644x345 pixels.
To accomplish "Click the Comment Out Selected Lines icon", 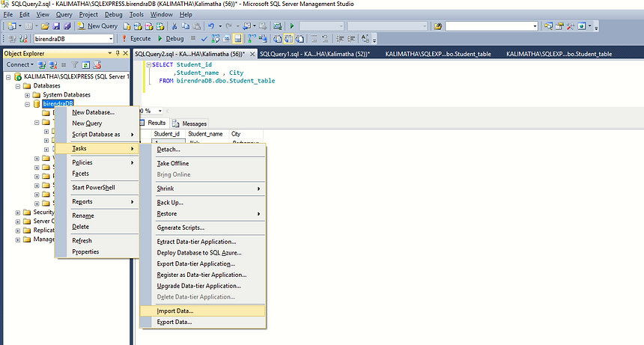I will (x=314, y=39).
